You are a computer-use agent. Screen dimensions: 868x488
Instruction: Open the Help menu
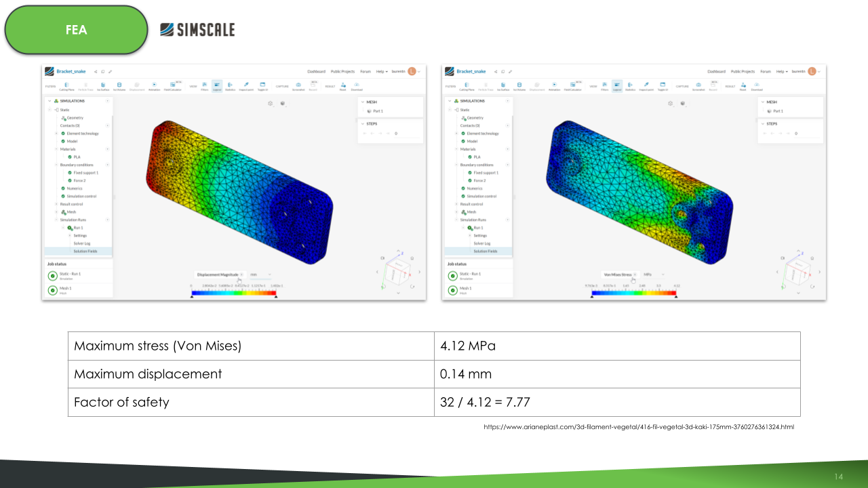click(x=380, y=70)
